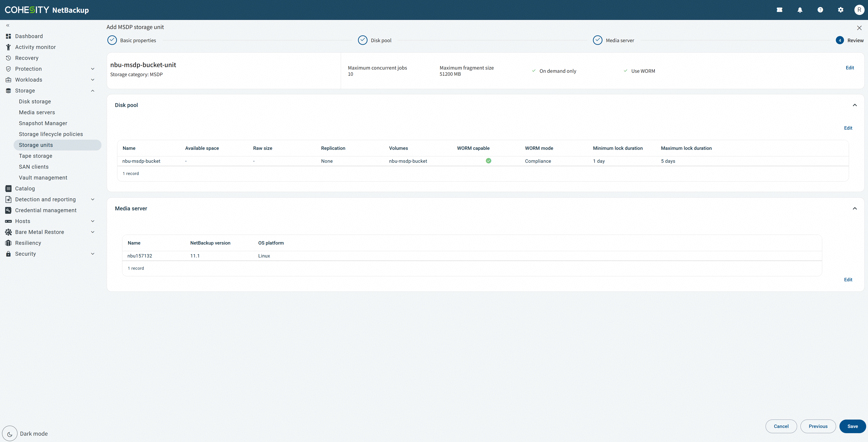Screen dimensions: 868x442
Task: Edit the basic properties
Action: (850, 68)
